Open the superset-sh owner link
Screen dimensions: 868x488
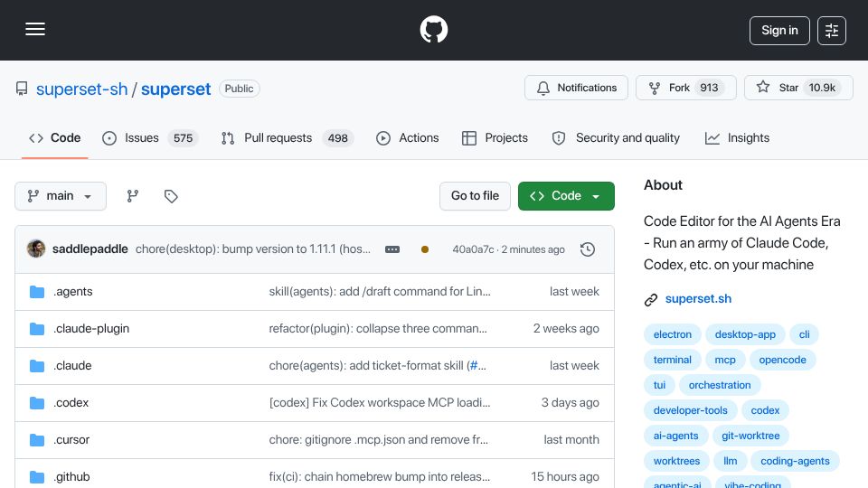82,89
